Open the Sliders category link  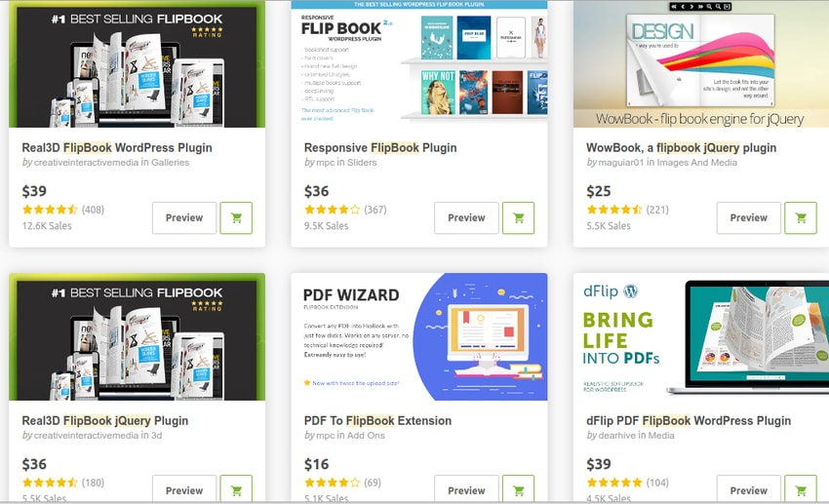coord(362,163)
